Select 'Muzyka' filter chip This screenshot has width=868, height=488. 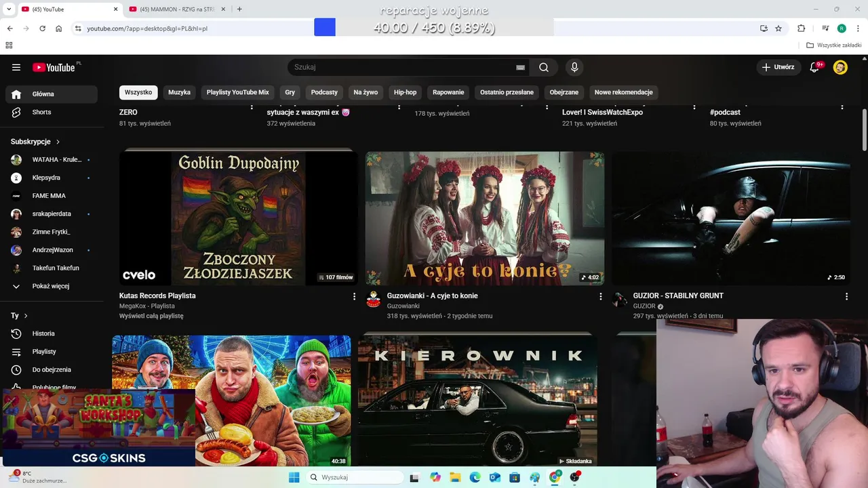point(180,92)
